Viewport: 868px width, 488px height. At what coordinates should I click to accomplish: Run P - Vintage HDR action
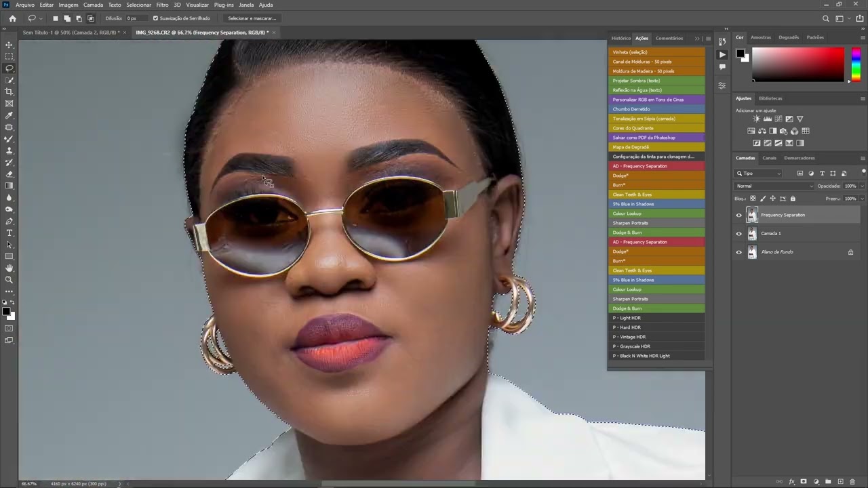point(656,337)
